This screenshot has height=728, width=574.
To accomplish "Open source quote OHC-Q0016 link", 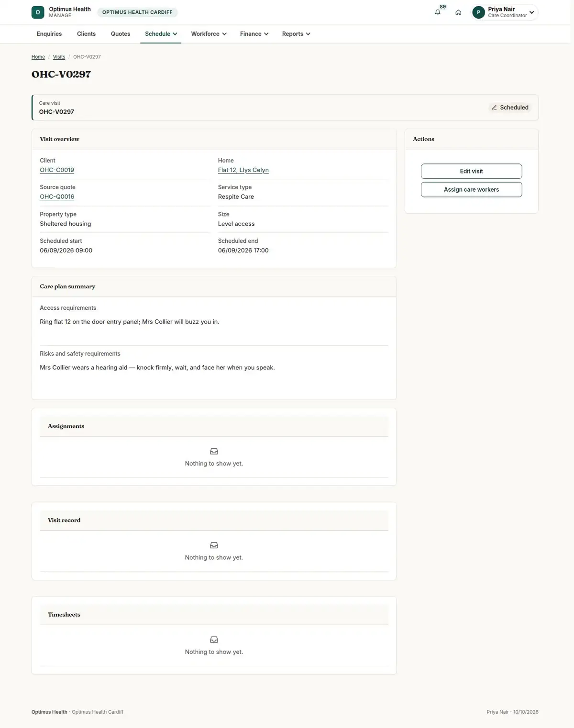I will click(x=57, y=197).
